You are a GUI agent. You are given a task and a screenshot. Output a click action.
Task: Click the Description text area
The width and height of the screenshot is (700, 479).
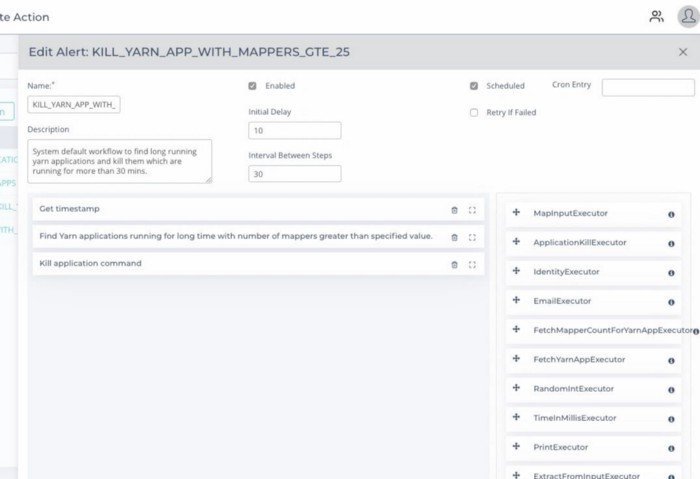pyautogui.click(x=120, y=161)
